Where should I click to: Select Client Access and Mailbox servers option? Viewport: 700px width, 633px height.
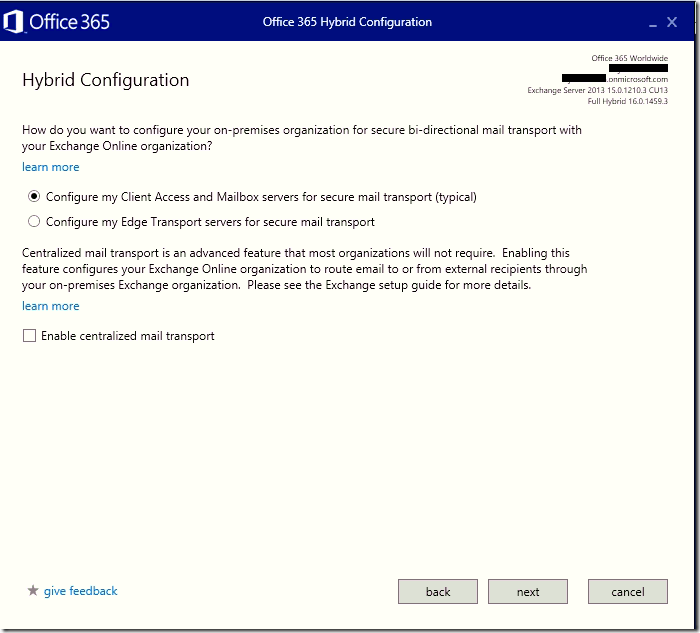(35, 197)
